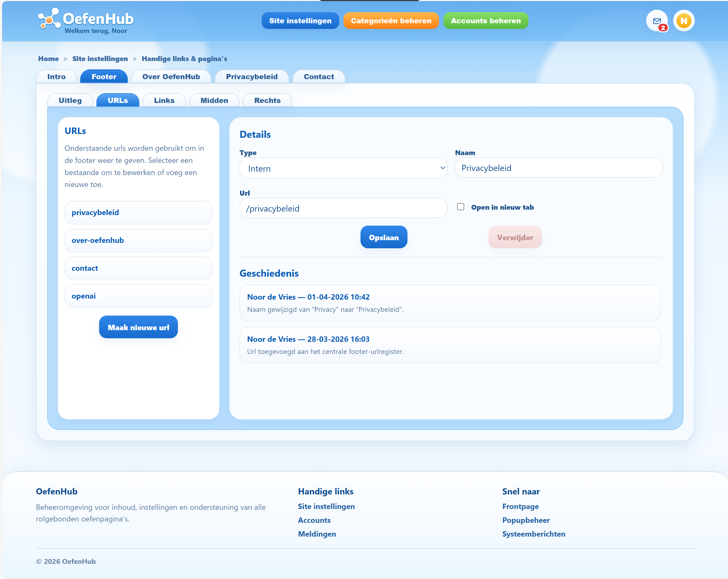Open the N user avatar menu
Viewport: 728px width, 579px height.
684,21
